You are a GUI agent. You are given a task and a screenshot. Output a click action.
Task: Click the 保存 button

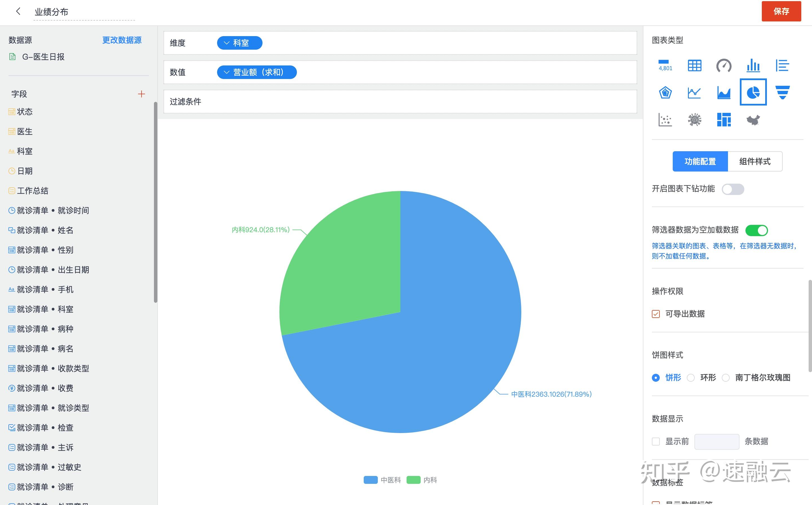pos(781,11)
